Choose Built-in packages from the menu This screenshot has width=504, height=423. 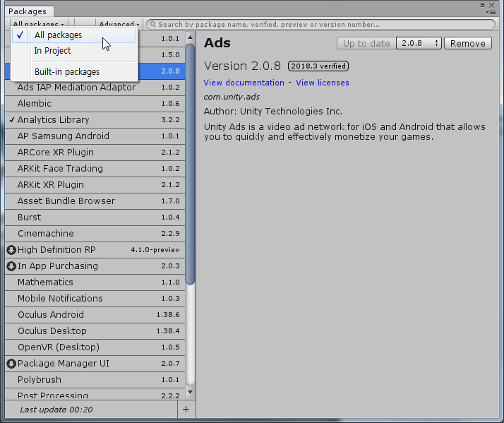pos(74,72)
